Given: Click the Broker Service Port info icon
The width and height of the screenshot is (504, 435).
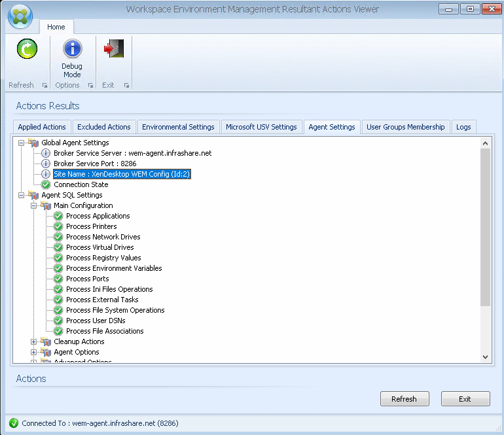Looking at the screenshot, I should coord(46,164).
